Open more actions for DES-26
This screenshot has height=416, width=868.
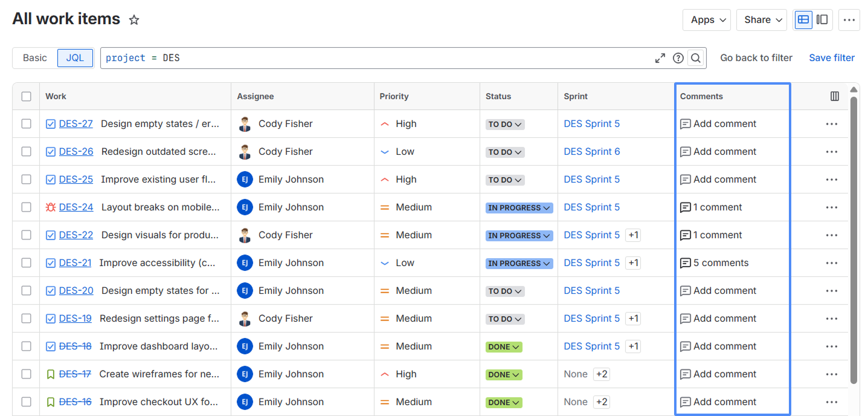tap(832, 152)
